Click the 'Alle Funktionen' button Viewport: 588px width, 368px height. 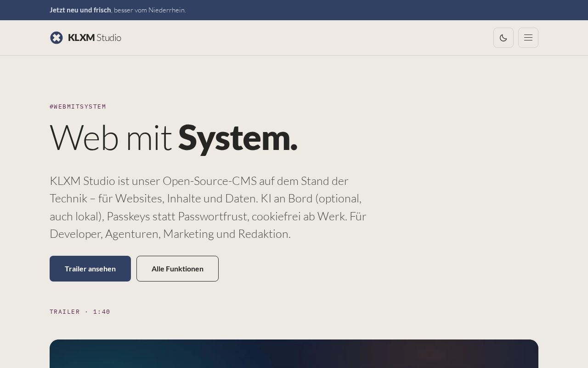click(x=177, y=269)
